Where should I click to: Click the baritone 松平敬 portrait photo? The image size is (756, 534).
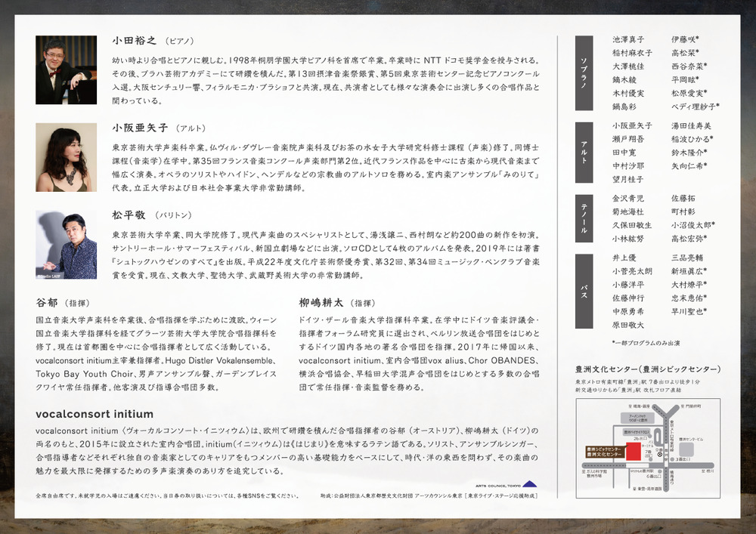66,245
